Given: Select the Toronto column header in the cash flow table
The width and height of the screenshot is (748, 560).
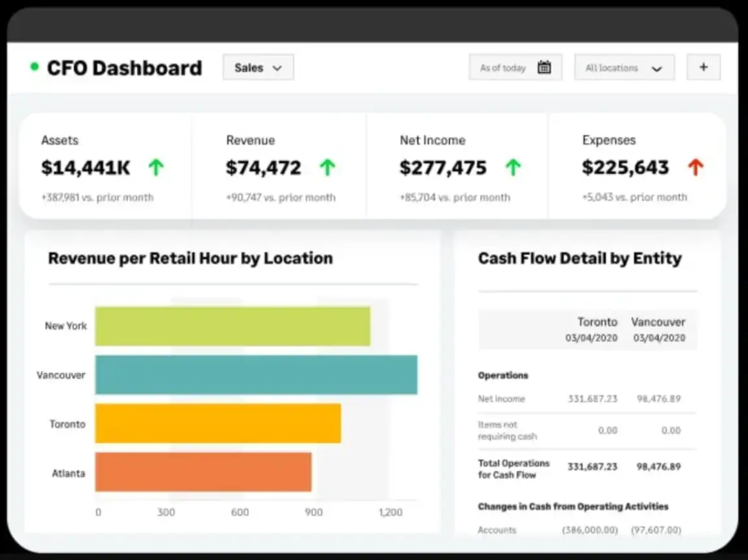Looking at the screenshot, I should 597,322.
